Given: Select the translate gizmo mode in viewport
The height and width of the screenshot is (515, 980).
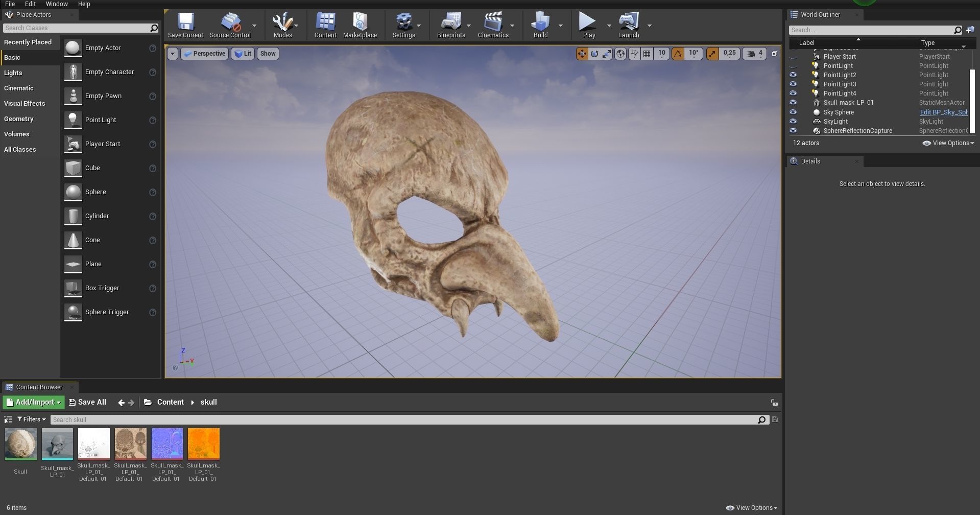Looking at the screenshot, I should pos(582,54).
